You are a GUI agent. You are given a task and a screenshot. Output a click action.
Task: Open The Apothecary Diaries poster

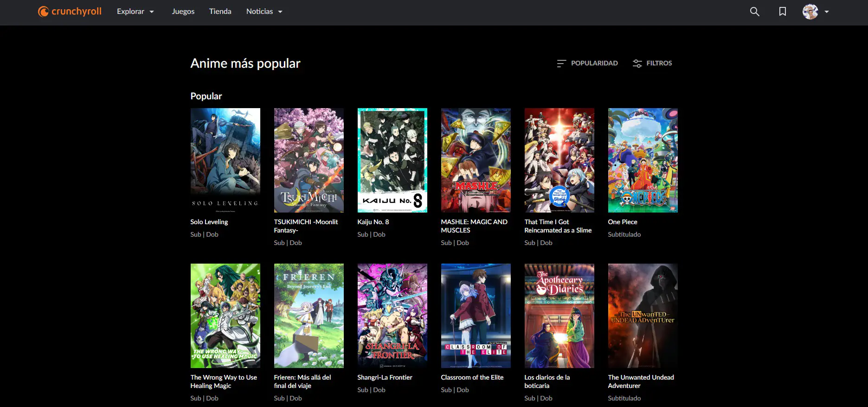559,316
